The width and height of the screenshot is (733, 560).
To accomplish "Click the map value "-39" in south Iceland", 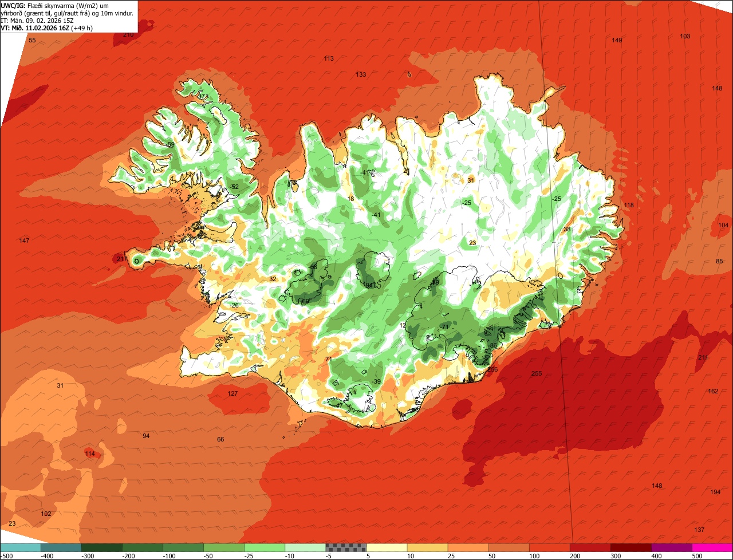I will click(376, 381).
